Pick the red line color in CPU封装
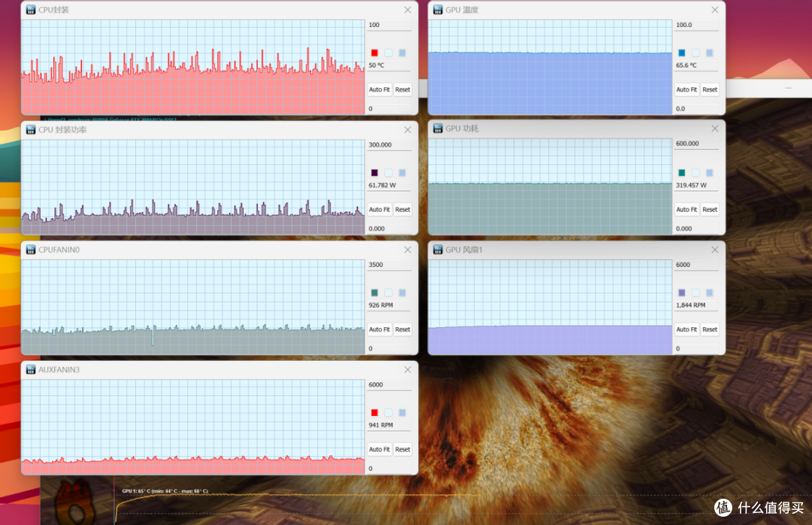 374,53
